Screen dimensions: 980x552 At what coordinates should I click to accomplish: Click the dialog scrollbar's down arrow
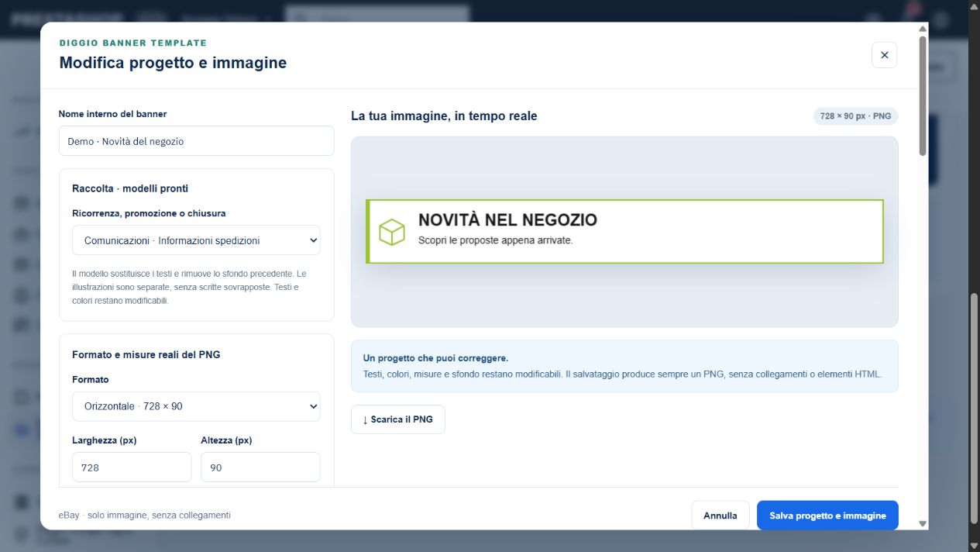[x=922, y=524]
